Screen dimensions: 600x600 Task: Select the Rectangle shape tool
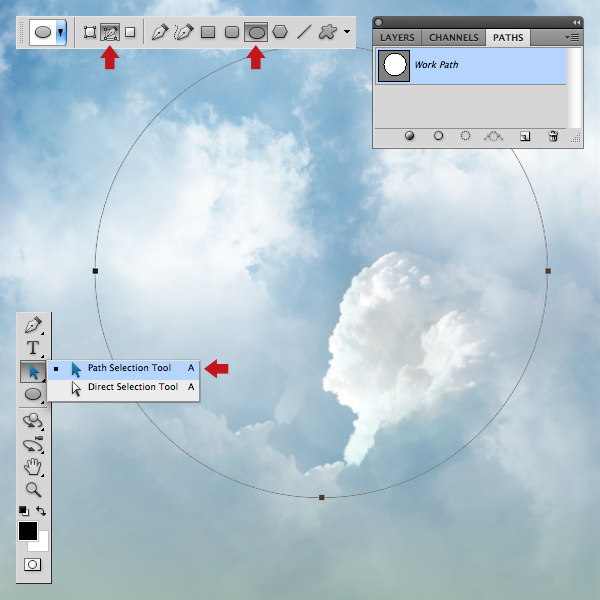(x=208, y=32)
